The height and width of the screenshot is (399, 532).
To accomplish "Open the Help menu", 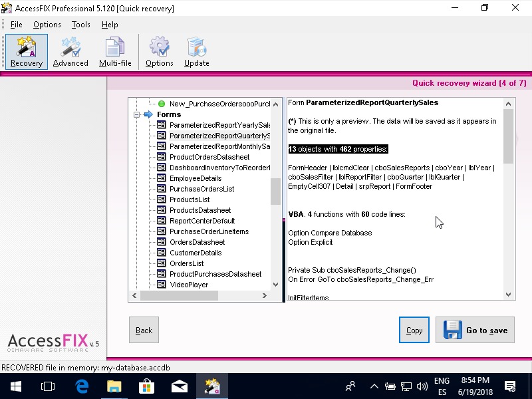I will [110, 25].
